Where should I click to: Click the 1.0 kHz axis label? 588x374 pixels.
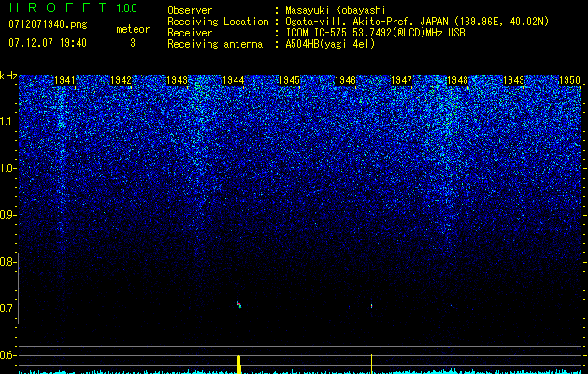point(7,168)
